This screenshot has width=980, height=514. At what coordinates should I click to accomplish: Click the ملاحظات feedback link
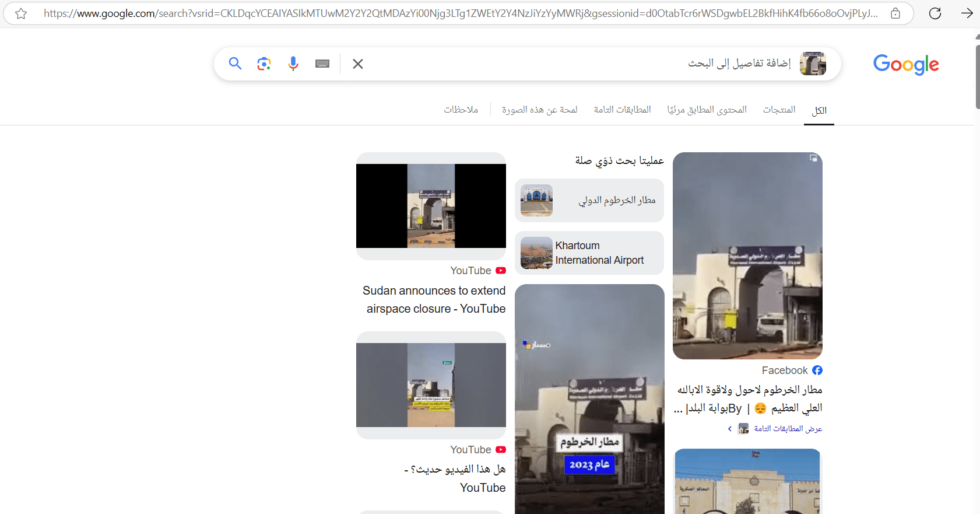(x=461, y=110)
